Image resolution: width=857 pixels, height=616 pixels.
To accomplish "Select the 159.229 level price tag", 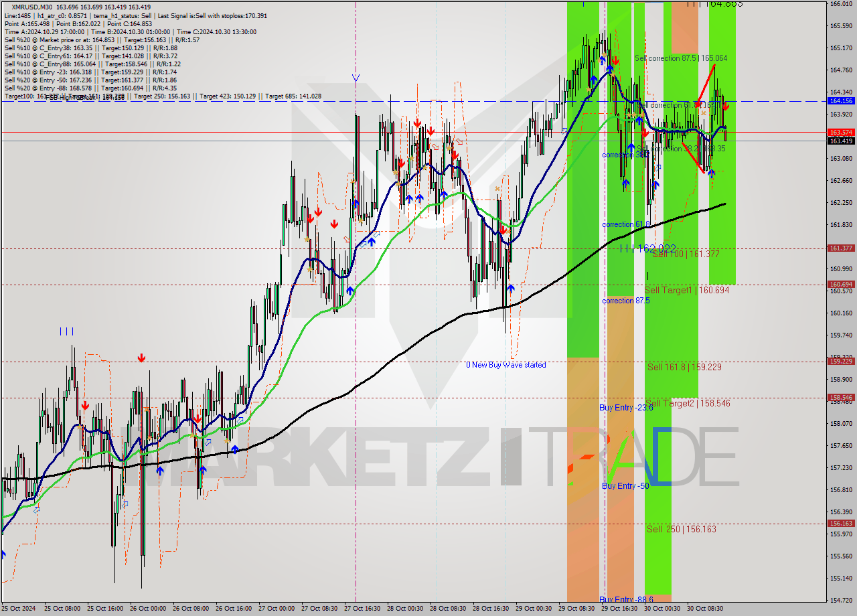I will click(841, 362).
